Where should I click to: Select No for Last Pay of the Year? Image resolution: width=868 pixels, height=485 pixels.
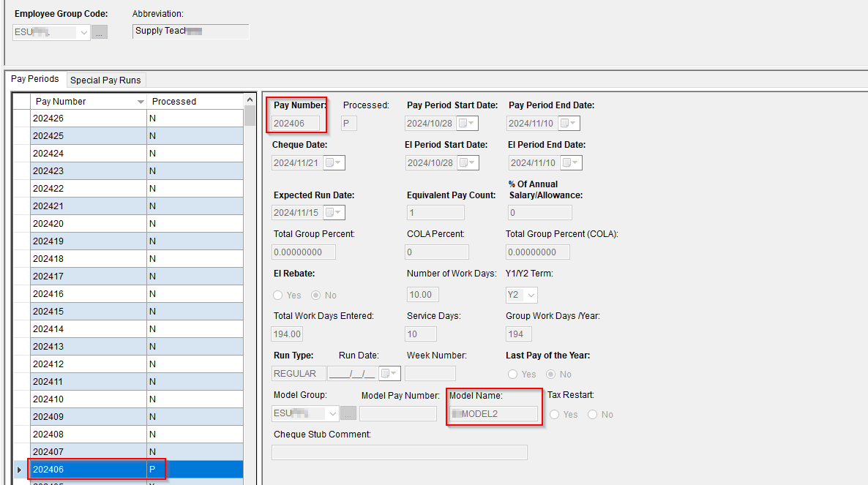pyautogui.click(x=551, y=375)
